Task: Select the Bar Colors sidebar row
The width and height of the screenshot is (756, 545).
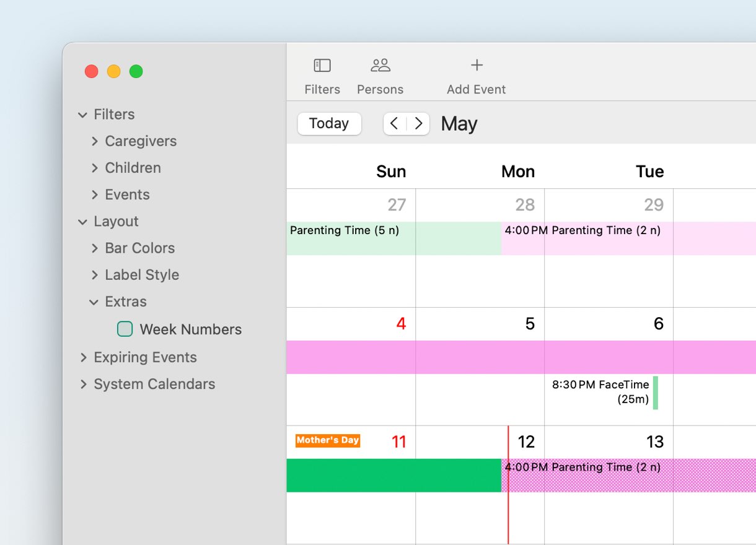Action: point(140,248)
